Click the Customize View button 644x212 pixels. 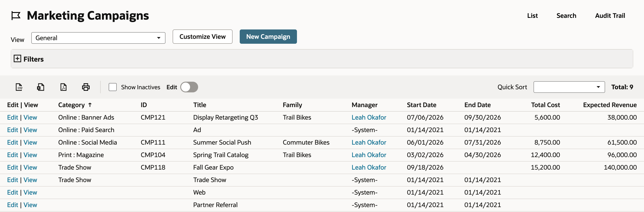click(x=203, y=37)
